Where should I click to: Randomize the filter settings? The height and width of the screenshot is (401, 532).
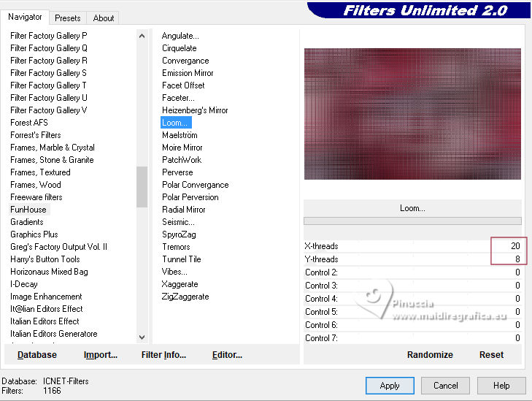(430, 355)
